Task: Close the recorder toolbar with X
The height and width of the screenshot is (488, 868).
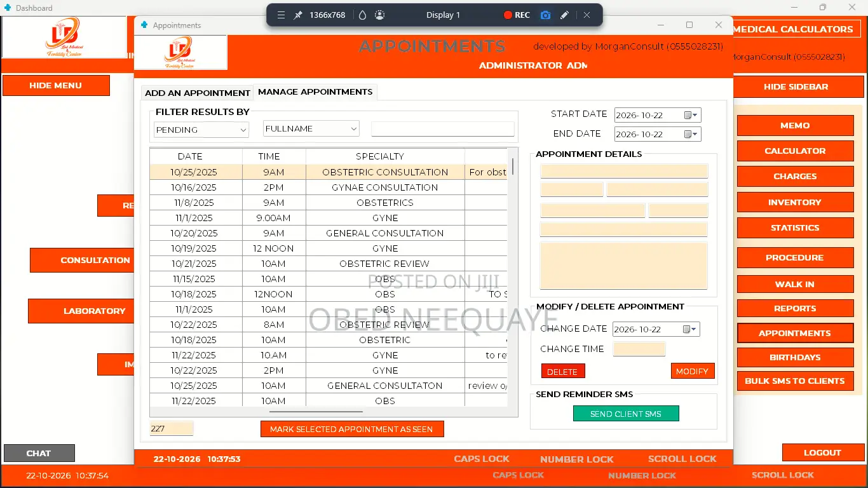Action: pos(587,15)
